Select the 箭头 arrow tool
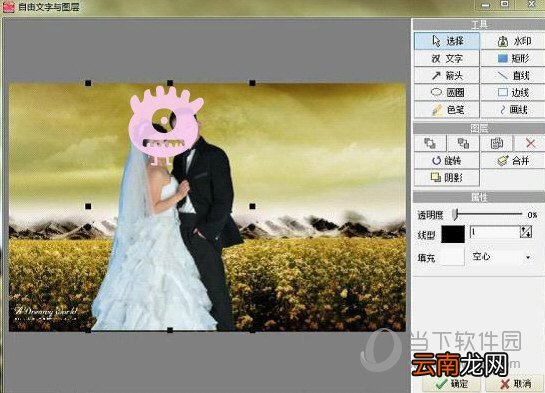Screen dimensions: 545x393 tap(447, 75)
